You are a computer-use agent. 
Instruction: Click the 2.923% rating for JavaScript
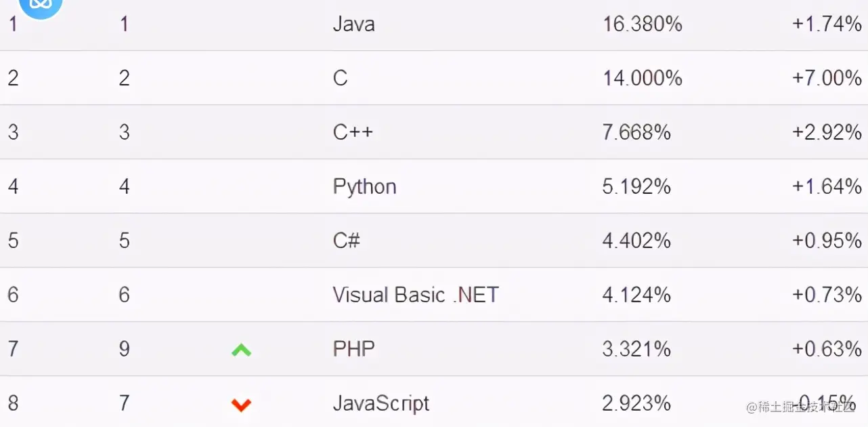point(636,403)
